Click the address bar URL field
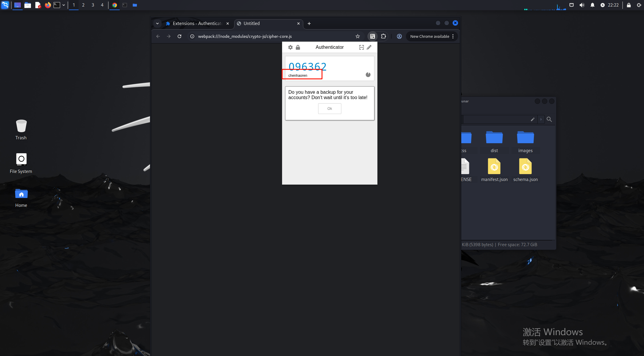Viewport: 644px width, 356px height. (x=268, y=36)
